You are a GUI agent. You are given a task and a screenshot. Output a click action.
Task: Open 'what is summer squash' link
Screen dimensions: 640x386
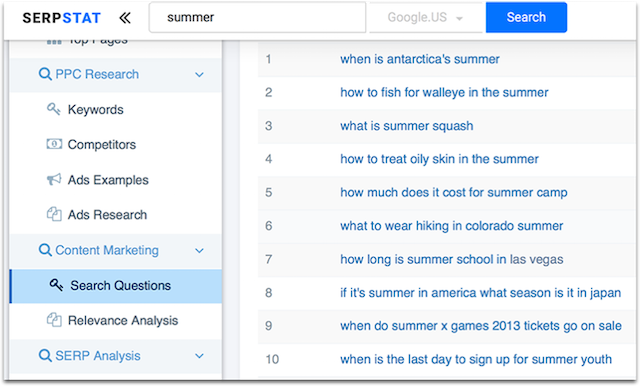[x=407, y=126]
